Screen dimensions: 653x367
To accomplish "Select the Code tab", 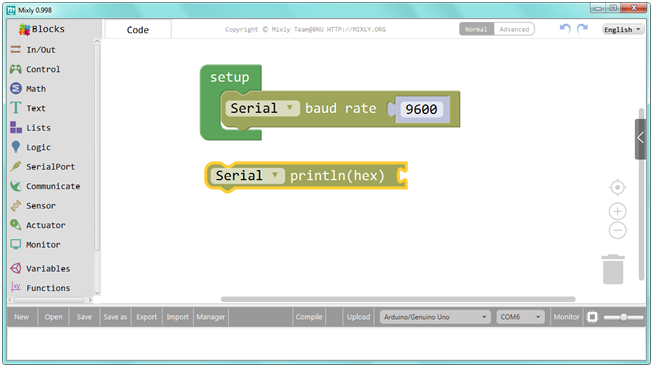I will pyautogui.click(x=138, y=30).
